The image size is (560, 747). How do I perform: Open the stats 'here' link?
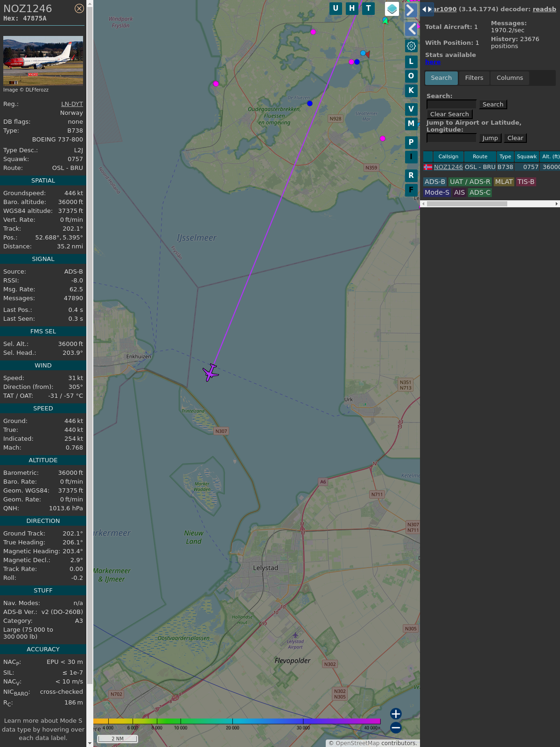click(433, 62)
